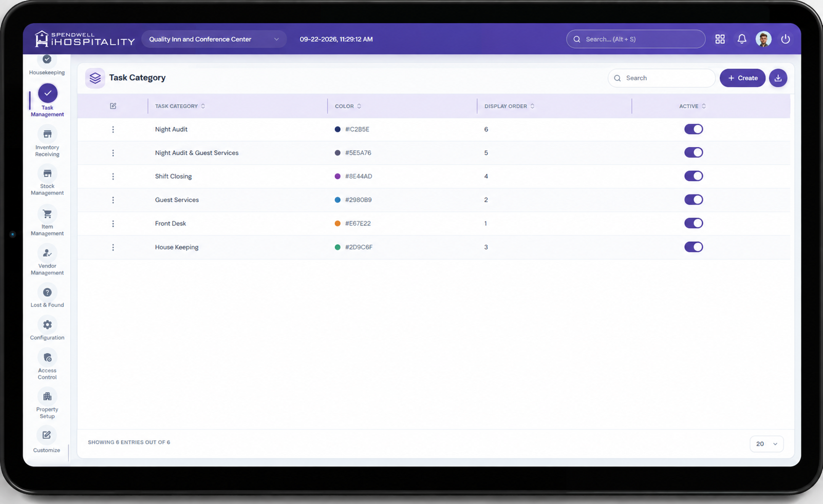Download the task category list
The image size is (823, 504).
pyautogui.click(x=778, y=78)
